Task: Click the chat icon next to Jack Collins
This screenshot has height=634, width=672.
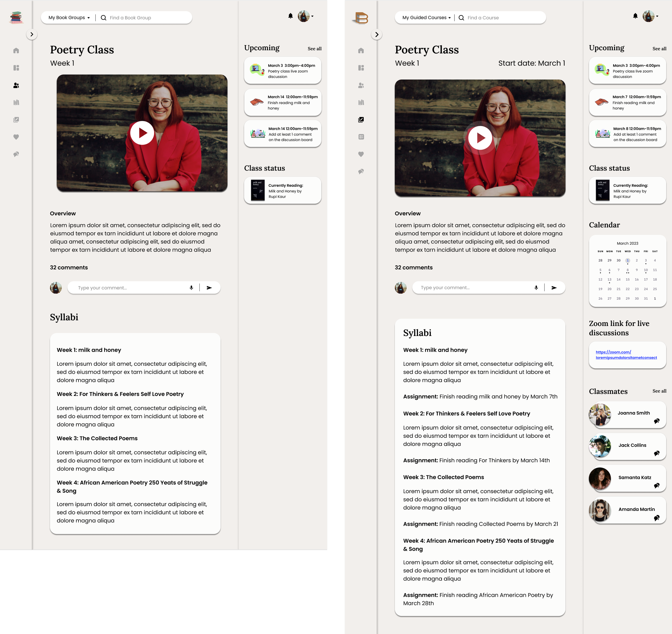Action: (656, 454)
